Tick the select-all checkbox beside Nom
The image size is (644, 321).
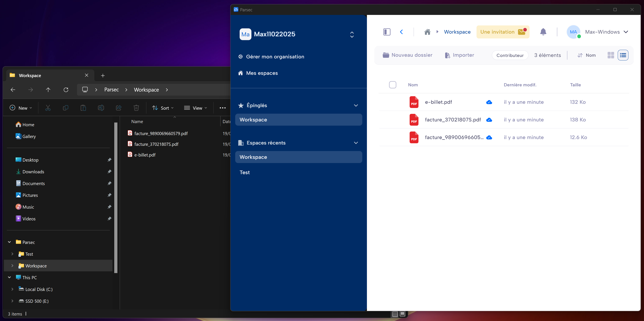393,85
